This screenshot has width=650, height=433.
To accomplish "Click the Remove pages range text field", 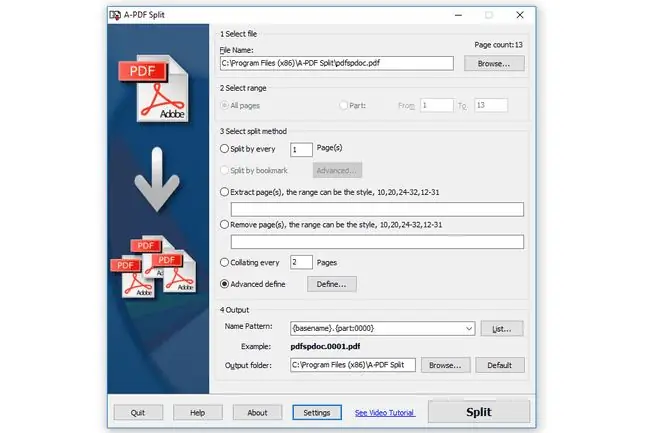I will click(377, 242).
